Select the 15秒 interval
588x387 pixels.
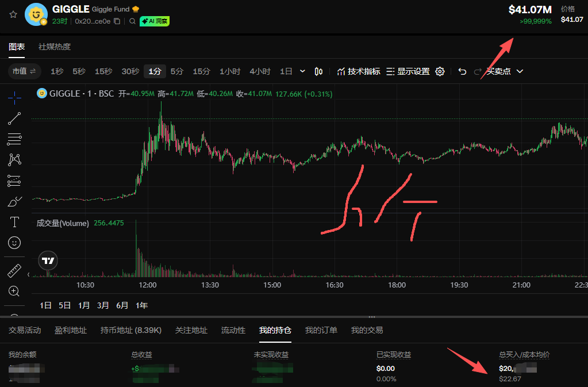pos(103,71)
